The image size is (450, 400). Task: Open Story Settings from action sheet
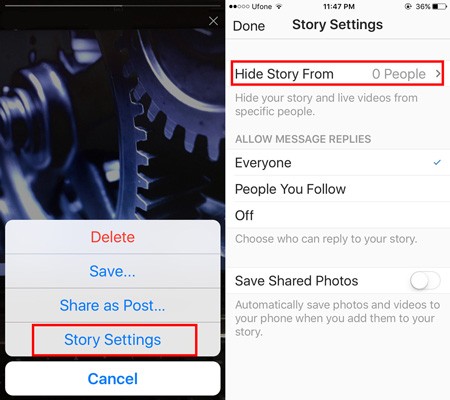click(x=113, y=340)
